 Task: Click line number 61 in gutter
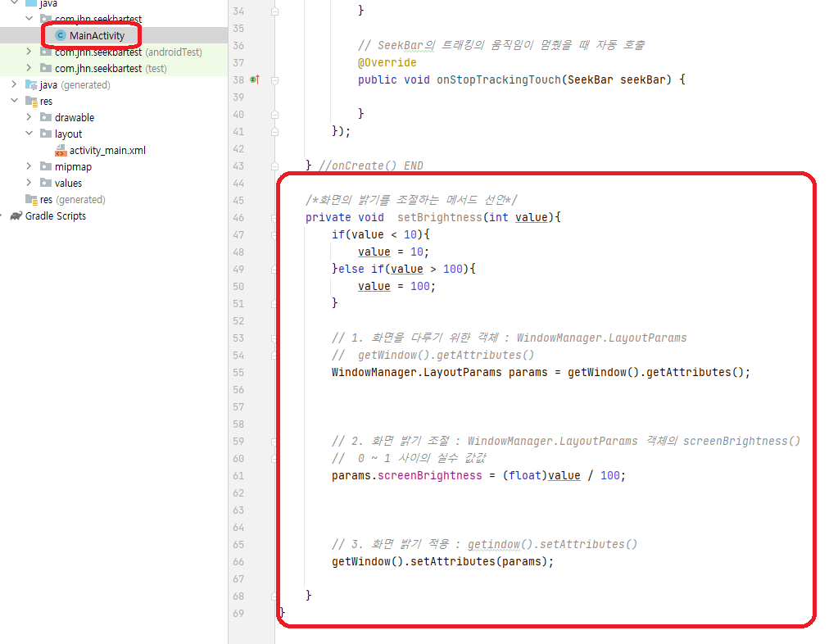(x=238, y=476)
